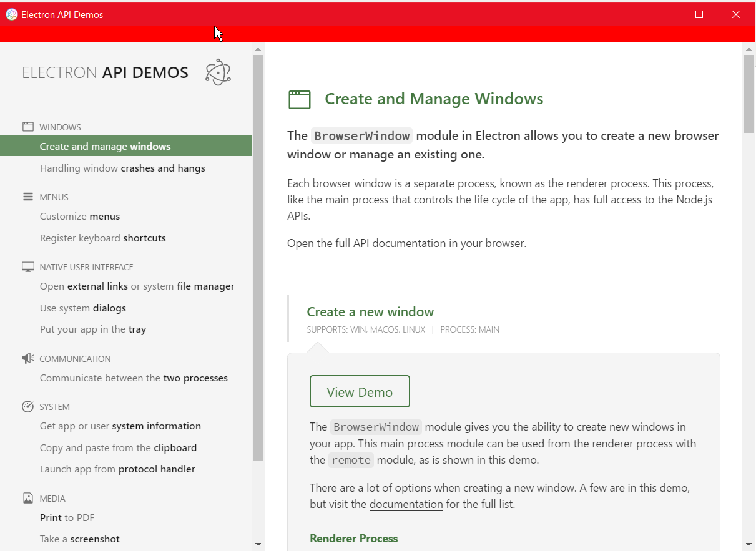The image size is (756, 551).
Task: Click the Media picture icon
Action: [28, 498]
